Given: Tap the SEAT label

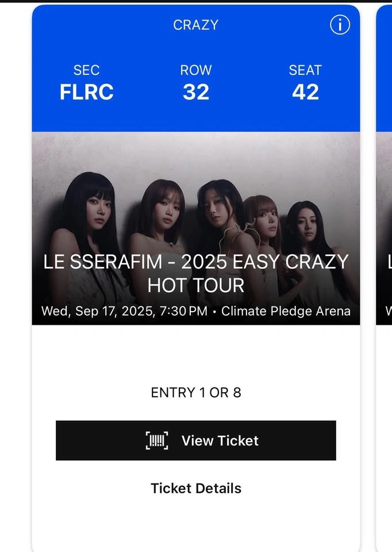Looking at the screenshot, I should click(305, 70).
